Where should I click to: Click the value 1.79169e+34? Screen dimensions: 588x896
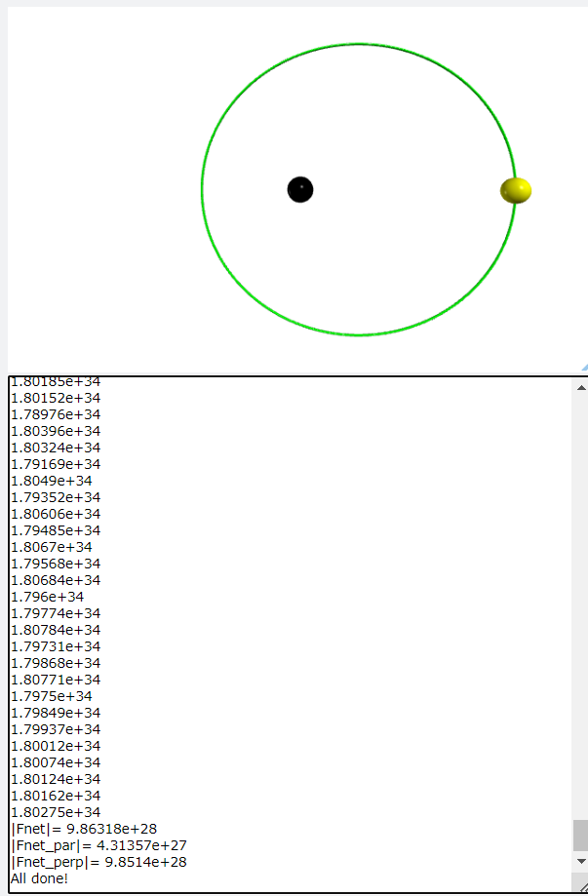pos(56,464)
